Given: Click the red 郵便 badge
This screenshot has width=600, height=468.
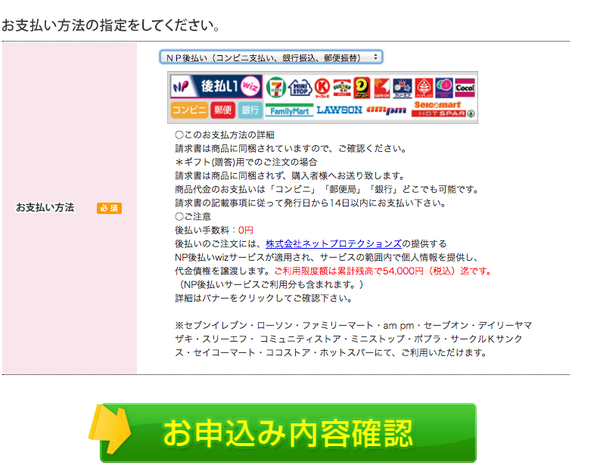Looking at the screenshot, I should click(x=223, y=110).
